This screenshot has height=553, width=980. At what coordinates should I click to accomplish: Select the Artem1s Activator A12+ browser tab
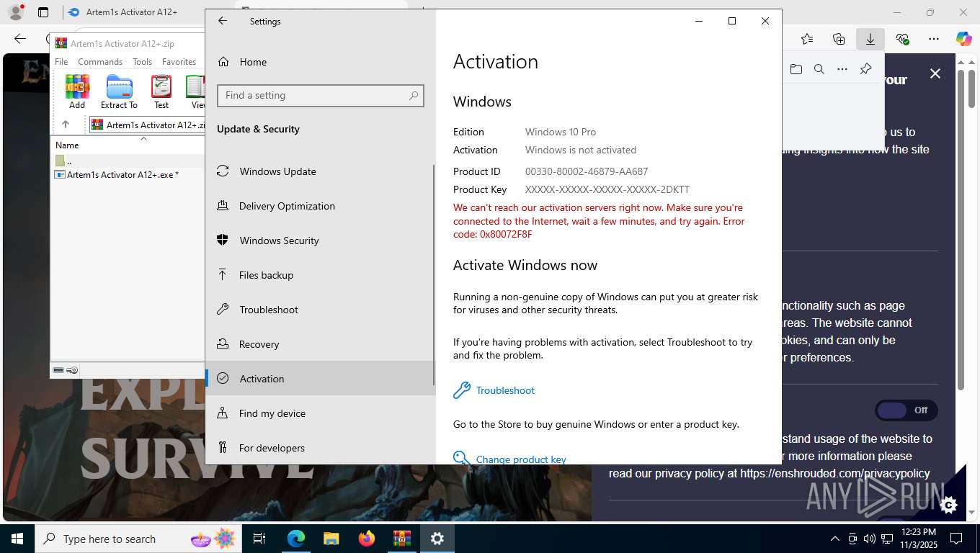131,12
